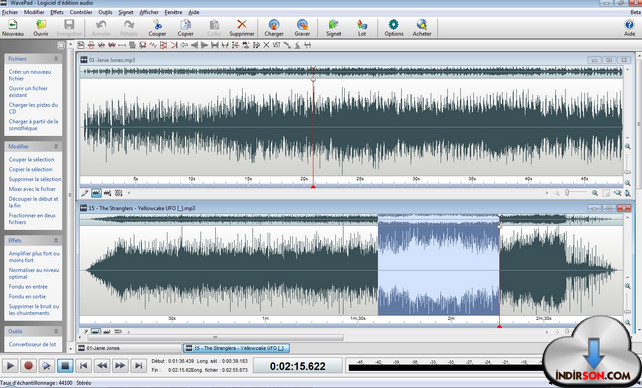Load CD with Charger icon

click(x=274, y=27)
